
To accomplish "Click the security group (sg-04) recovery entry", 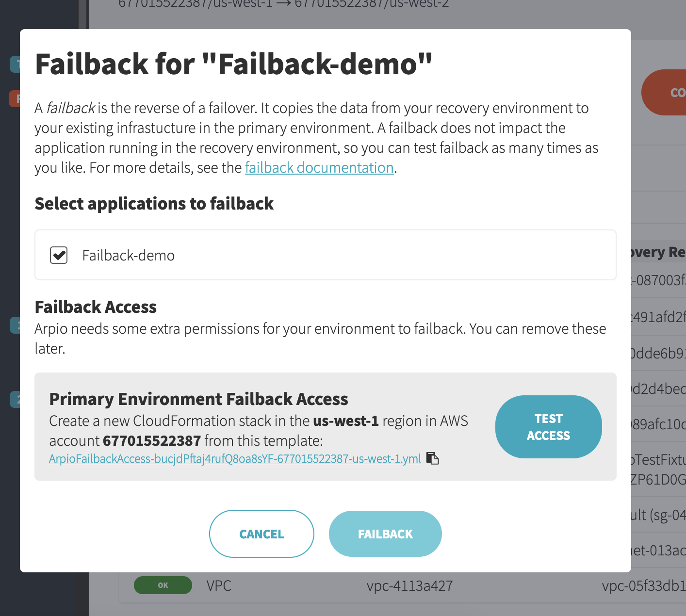I will (658, 515).
